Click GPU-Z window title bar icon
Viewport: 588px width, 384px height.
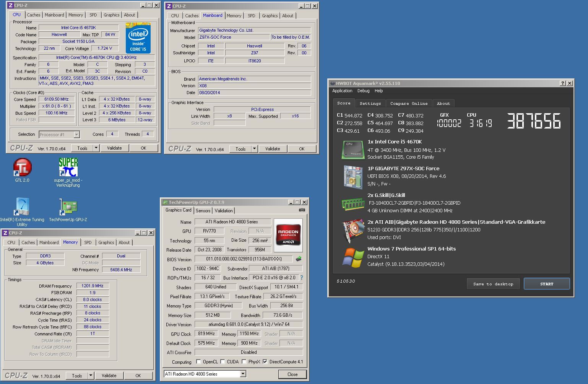coord(165,202)
